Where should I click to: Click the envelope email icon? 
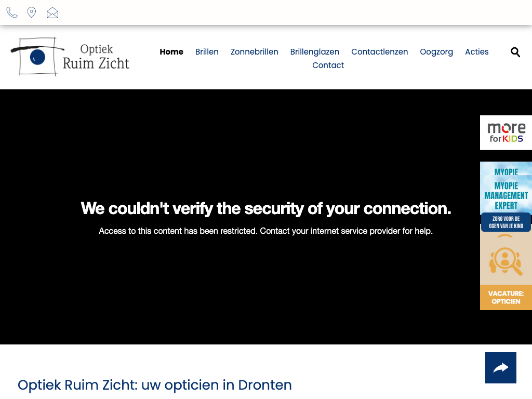(x=52, y=13)
